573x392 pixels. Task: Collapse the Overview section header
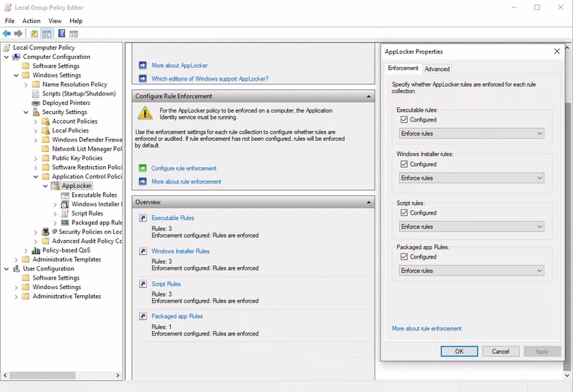[x=369, y=203]
